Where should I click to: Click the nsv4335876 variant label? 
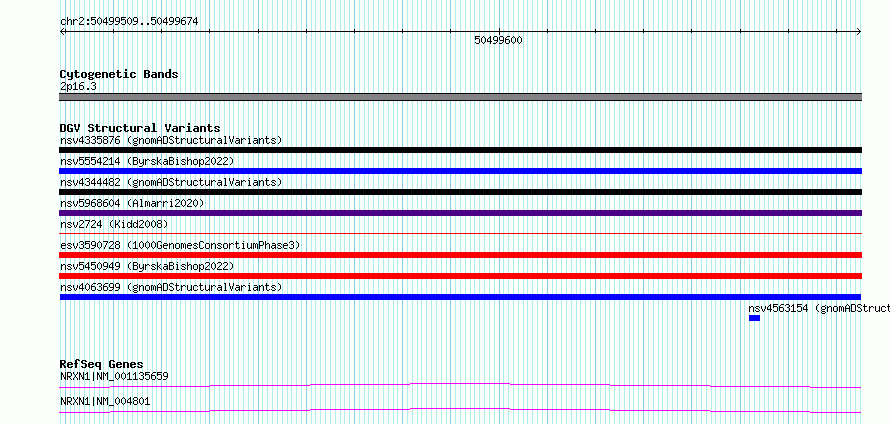click(x=171, y=140)
